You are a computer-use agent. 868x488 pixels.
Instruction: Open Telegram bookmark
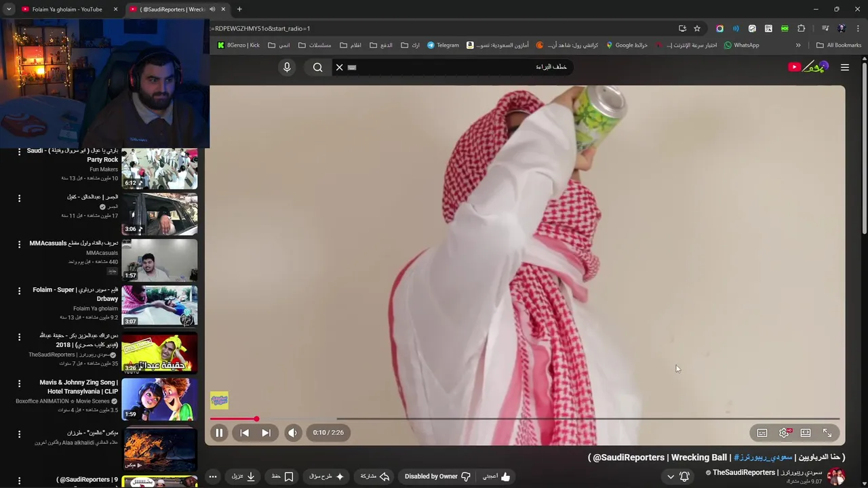pyautogui.click(x=443, y=45)
